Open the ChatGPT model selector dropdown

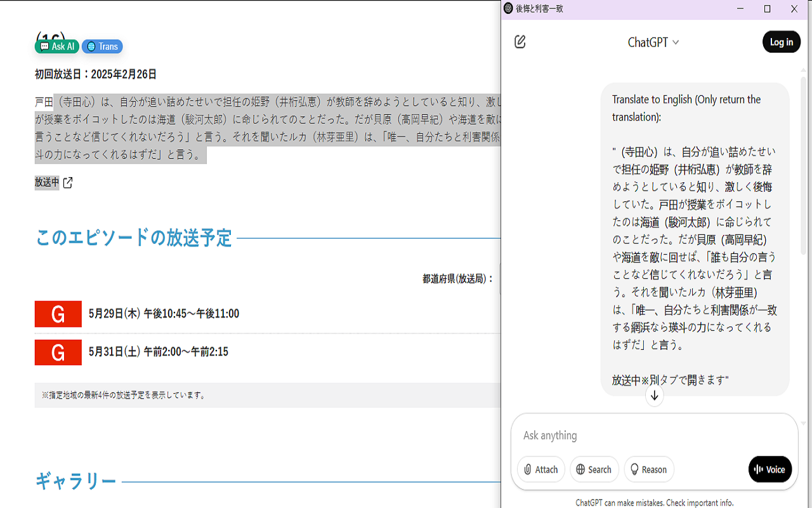[x=653, y=42]
